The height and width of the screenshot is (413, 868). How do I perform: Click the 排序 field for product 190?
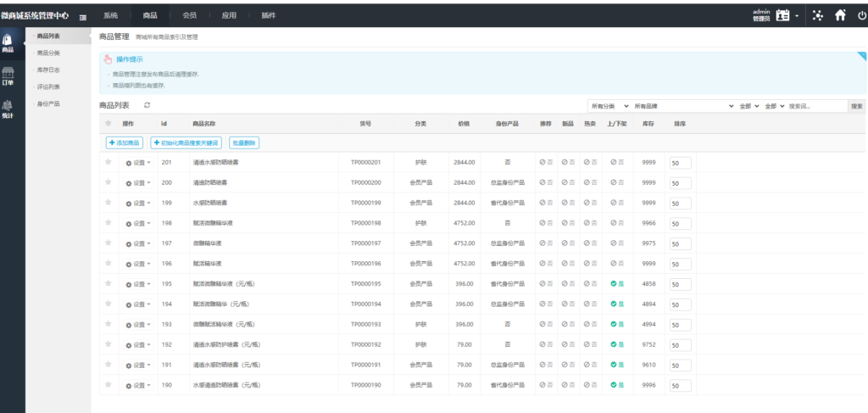click(680, 386)
